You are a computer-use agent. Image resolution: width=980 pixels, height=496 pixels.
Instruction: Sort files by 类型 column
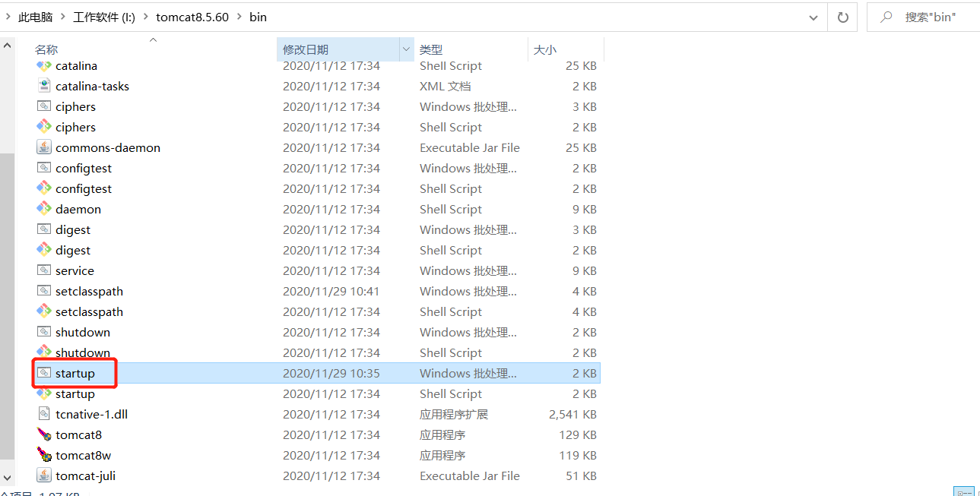click(431, 49)
